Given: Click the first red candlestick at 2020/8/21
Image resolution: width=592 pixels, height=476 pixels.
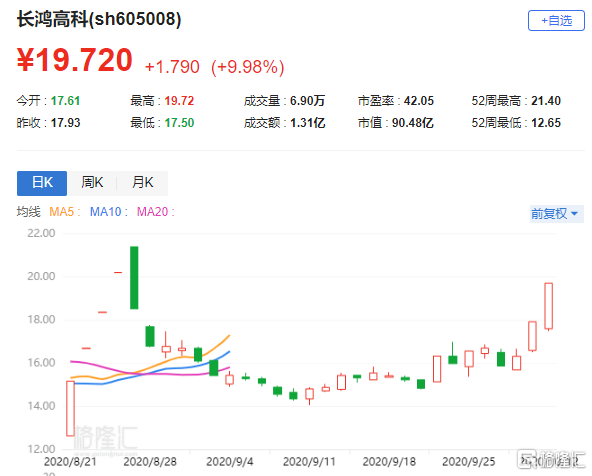Looking at the screenshot, I should click(x=70, y=408).
